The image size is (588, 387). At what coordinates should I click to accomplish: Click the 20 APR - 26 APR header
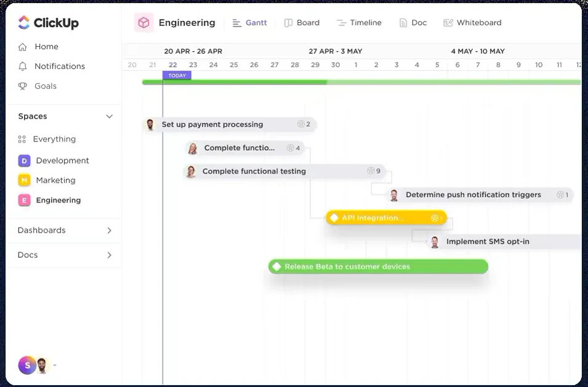pyautogui.click(x=193, y=51)
